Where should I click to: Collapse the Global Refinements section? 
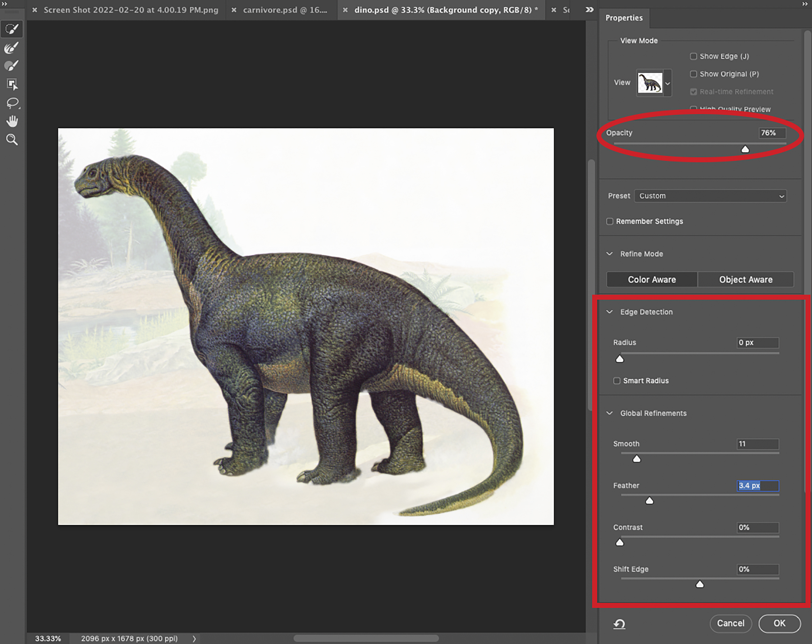tap(609, 413)
